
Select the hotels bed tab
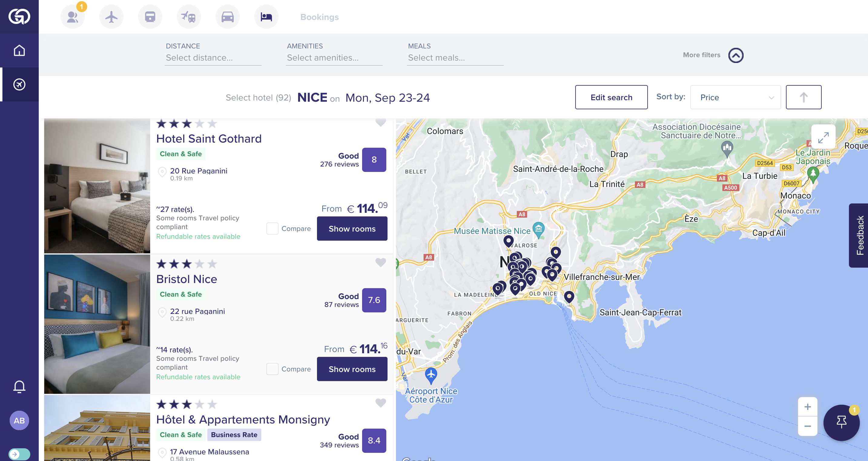(266, 17)
